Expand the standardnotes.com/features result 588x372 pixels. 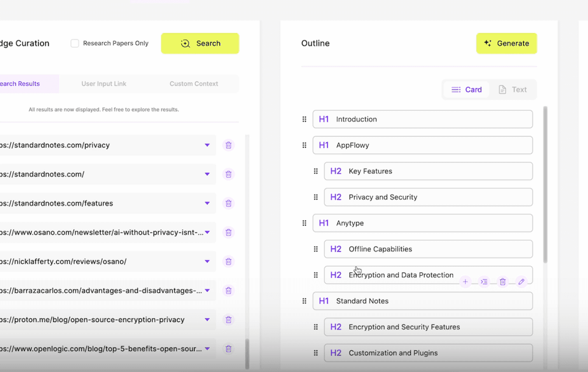pyautogui.click(x=207, y=203)
